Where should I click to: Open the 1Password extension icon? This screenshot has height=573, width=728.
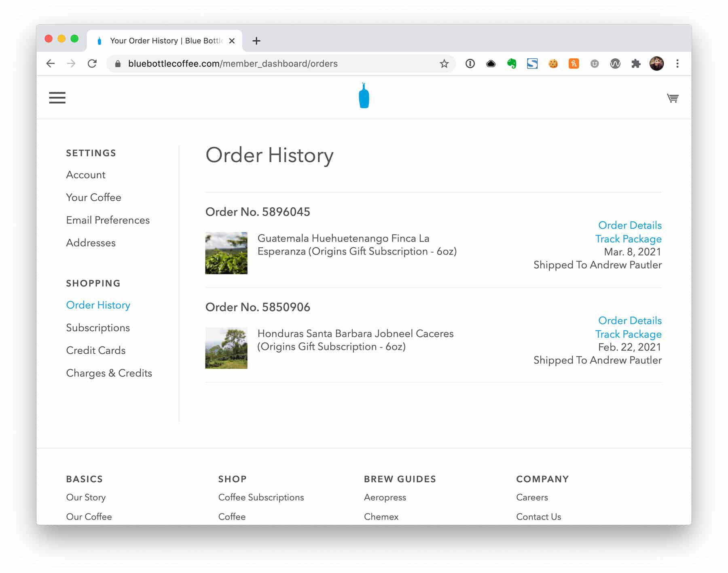[x=470, y=64]
